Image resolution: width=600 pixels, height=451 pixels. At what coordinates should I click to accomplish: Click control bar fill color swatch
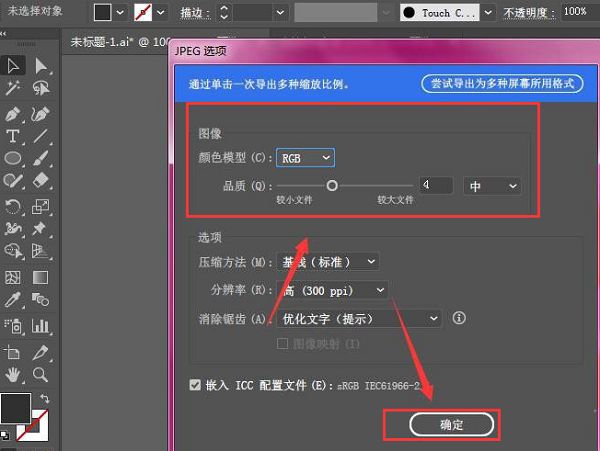[103, 13]
